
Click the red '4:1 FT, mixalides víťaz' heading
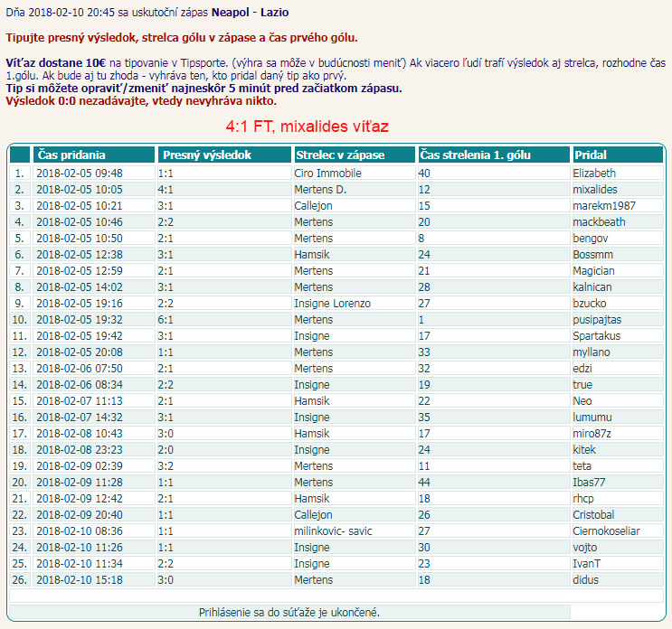point(308,127)
